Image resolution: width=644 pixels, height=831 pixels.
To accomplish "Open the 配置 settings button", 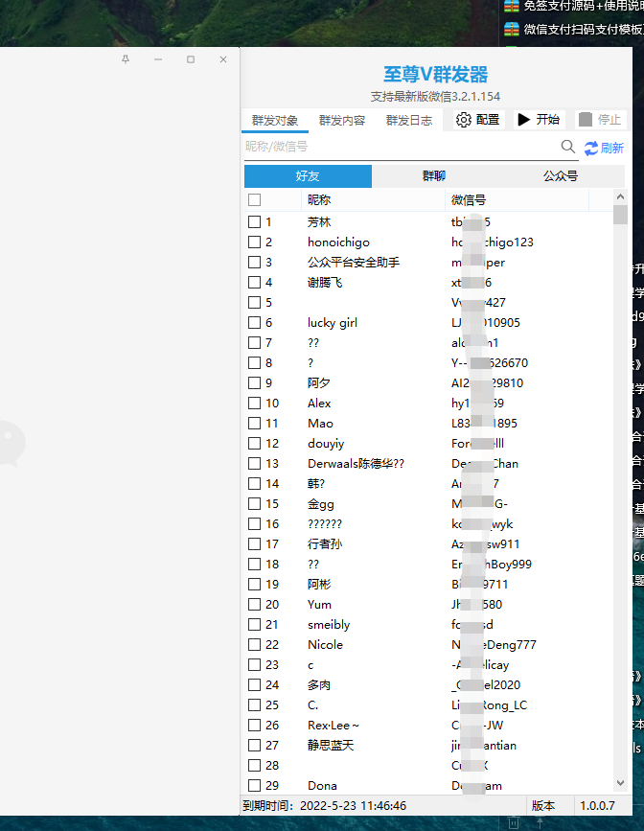I will pyautogui.click(x=477, y=120).
